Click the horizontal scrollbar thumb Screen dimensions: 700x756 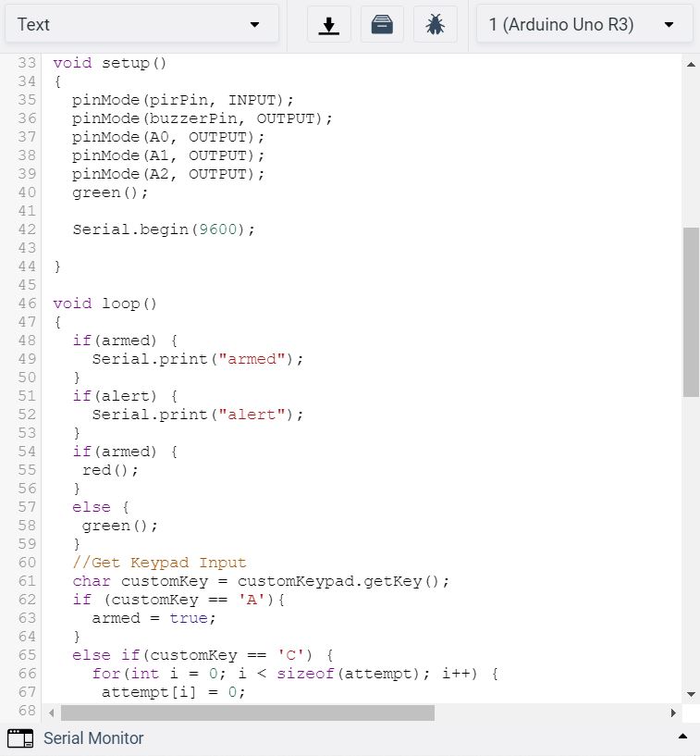pos(248,713)
